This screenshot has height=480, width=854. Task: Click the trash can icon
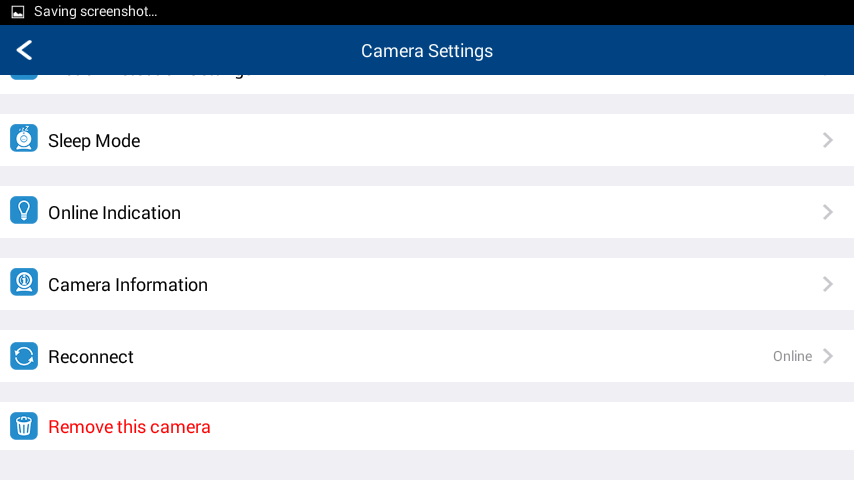coord(24,426)
